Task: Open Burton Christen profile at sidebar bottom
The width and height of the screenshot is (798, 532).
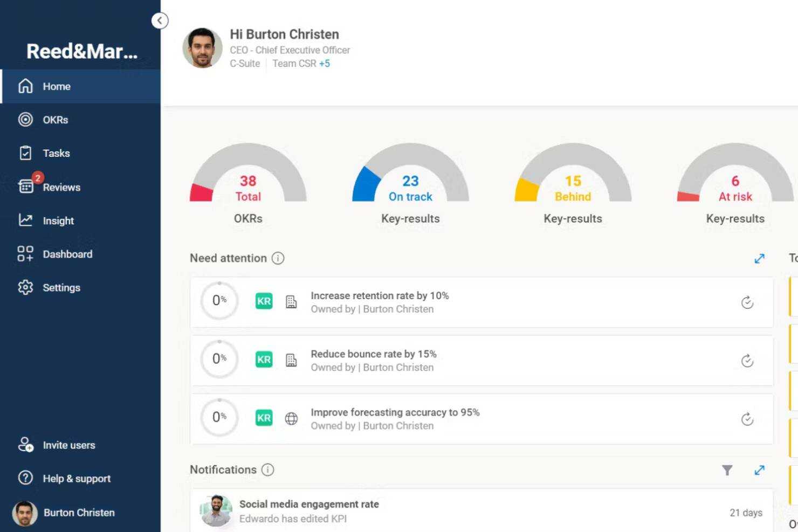Action: pyautogui.click(x=79, y=513)
